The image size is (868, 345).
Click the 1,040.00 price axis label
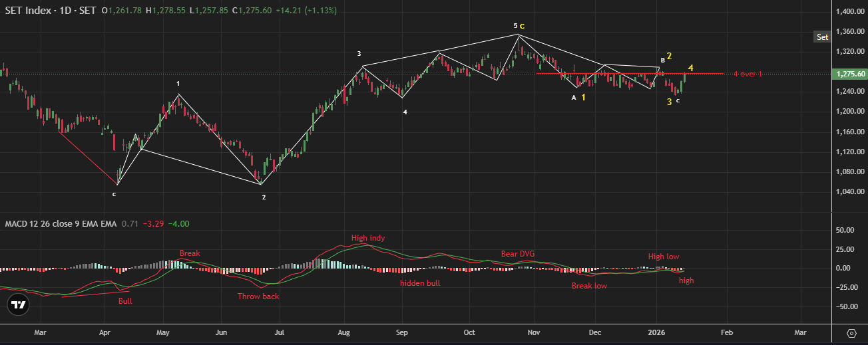pyautogui.click(x=851, y=192)
